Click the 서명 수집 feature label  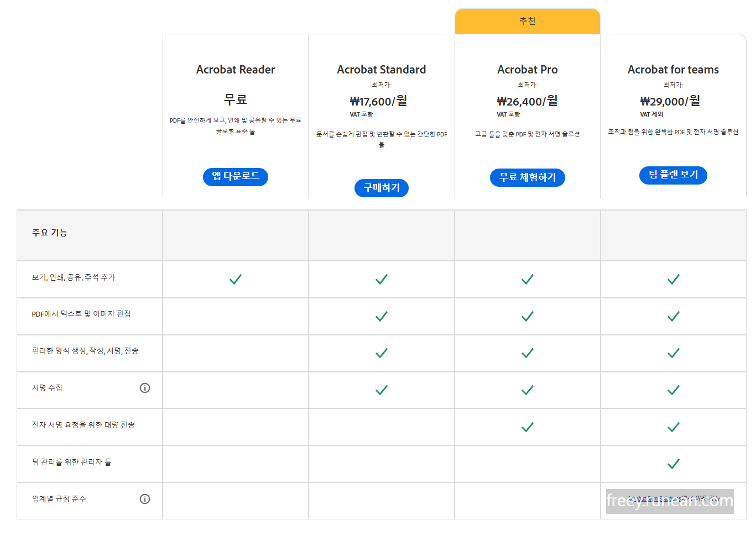(x=47, y=388)
